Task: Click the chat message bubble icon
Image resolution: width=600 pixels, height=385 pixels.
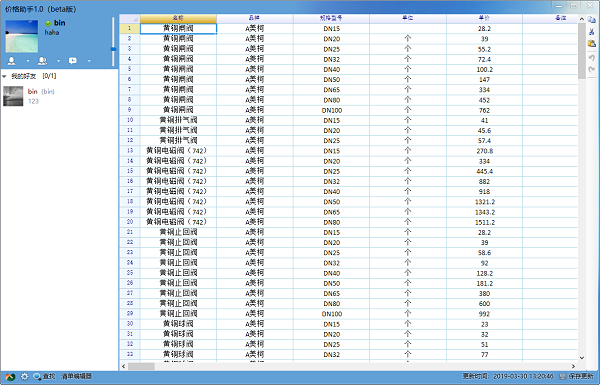Action: click(73, 60)
